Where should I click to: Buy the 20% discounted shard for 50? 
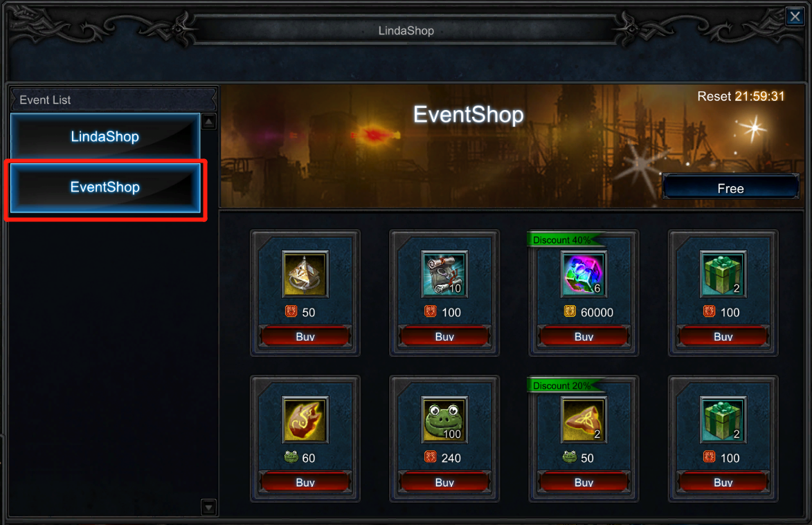[x=584, y=483]
